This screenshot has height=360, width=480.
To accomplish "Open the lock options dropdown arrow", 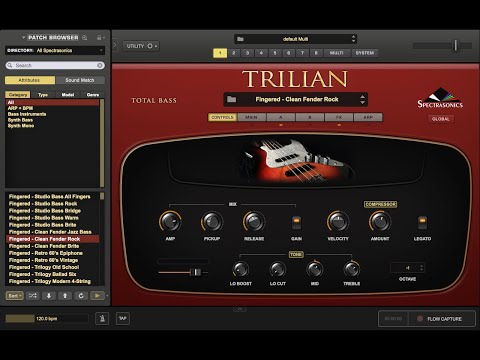I will (x=104, y=38).
